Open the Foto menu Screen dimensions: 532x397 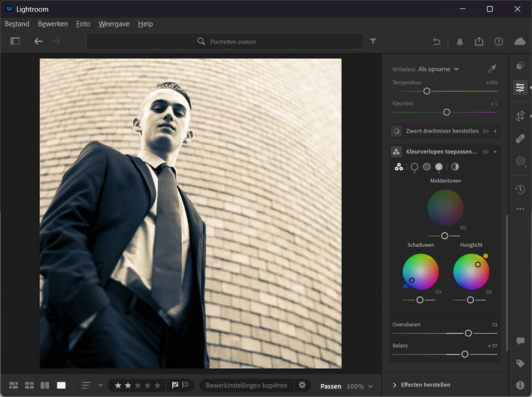click(83, 24)
